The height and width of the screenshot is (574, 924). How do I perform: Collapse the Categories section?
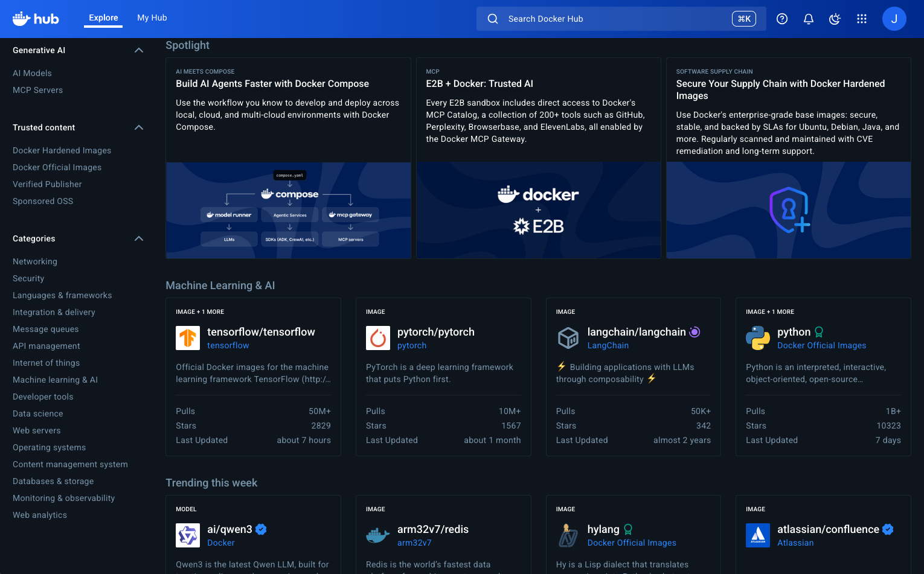click(x=138, y=238)
